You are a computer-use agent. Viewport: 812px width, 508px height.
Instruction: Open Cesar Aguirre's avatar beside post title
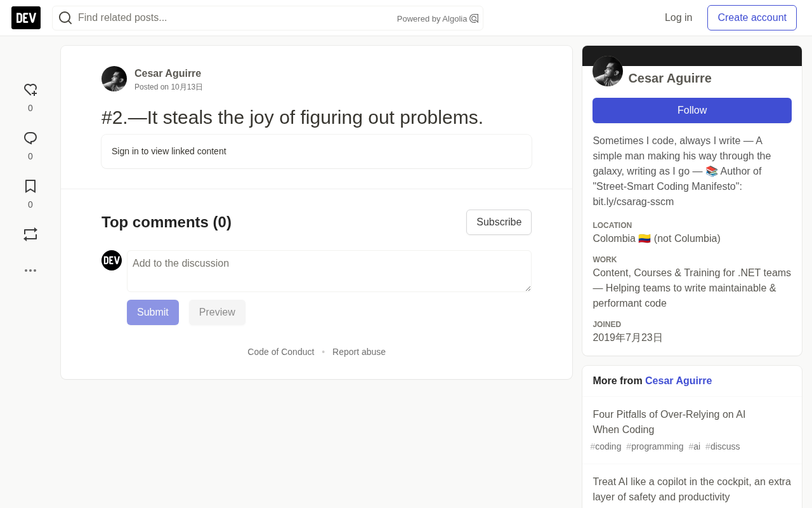(114, 79)
